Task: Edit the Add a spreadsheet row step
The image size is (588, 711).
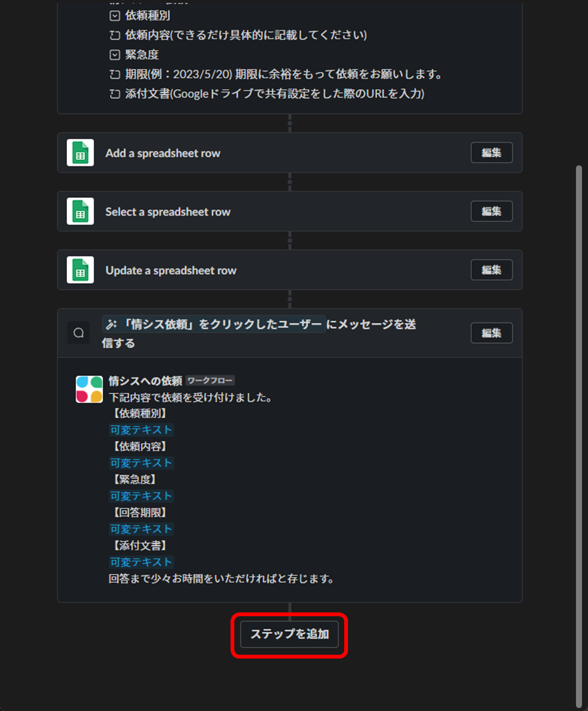Action: [x=491, y=153]
